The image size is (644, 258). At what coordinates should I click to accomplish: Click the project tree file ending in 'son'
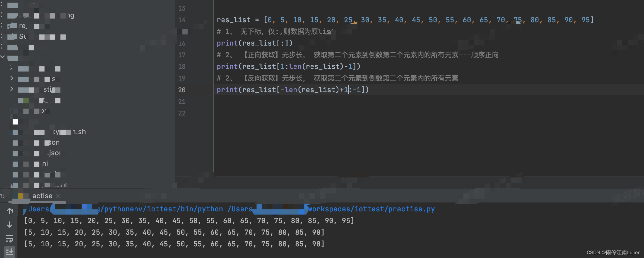(x=36, y=143)
